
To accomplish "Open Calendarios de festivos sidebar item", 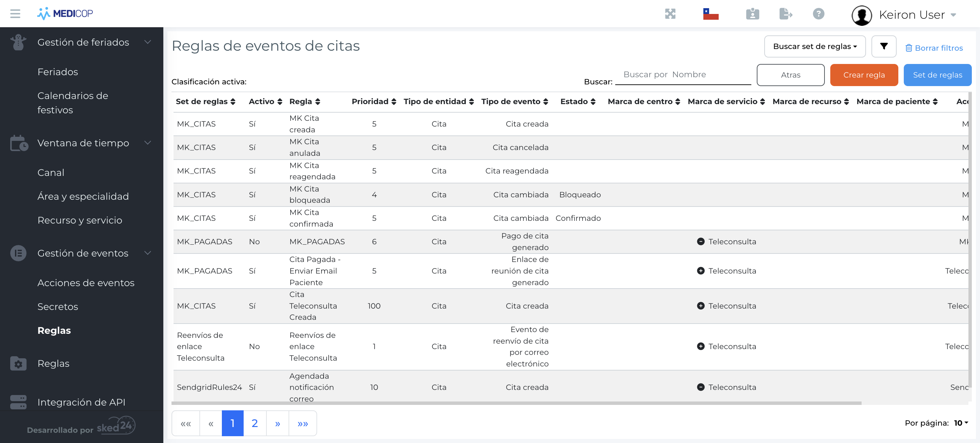I will pos(73,103).
